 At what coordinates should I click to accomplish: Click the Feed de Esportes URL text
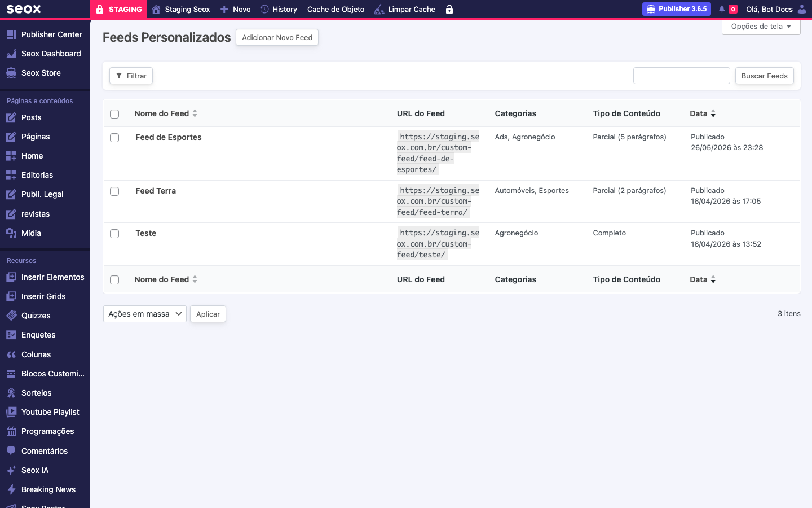click(438, 153)
